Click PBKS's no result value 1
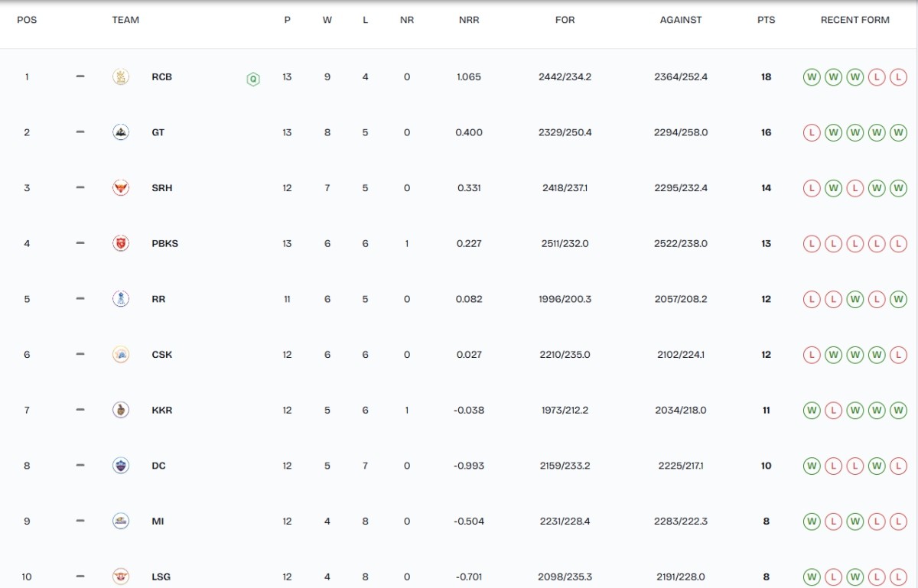This screenshot has width=918, height=588. pos(407,244)
